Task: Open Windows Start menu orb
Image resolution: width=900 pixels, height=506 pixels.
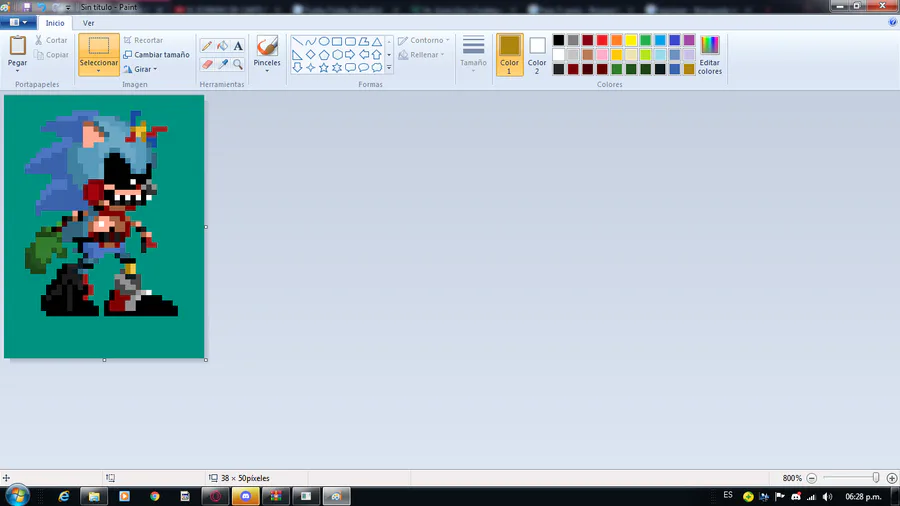Action: click(x=17, y=496)
